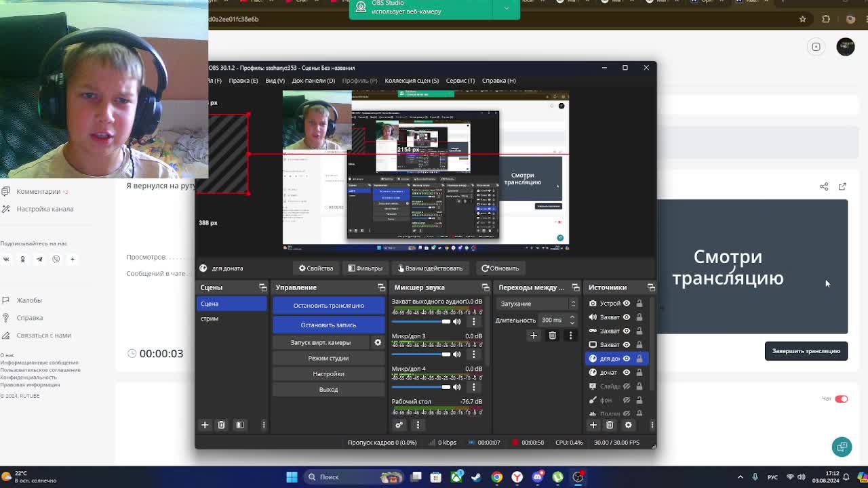Image resolution: width=868 pixels, height=488 pixels.
Task: Hide the для дон source eye icon
Action: pos(627,359)
